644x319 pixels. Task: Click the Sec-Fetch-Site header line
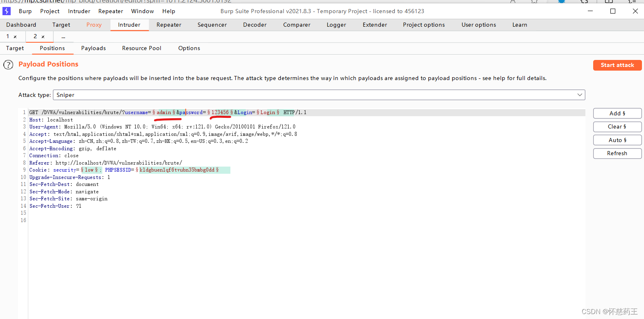[68, 199]
